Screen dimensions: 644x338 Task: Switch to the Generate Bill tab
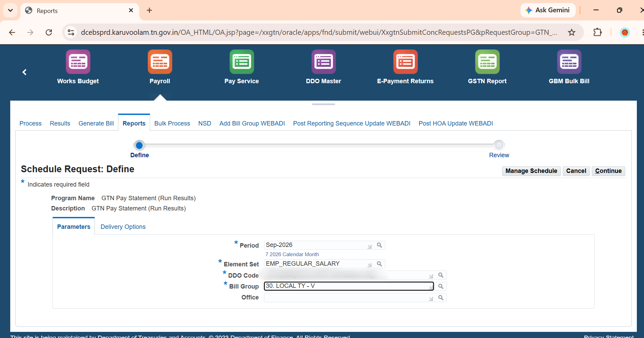96,123
